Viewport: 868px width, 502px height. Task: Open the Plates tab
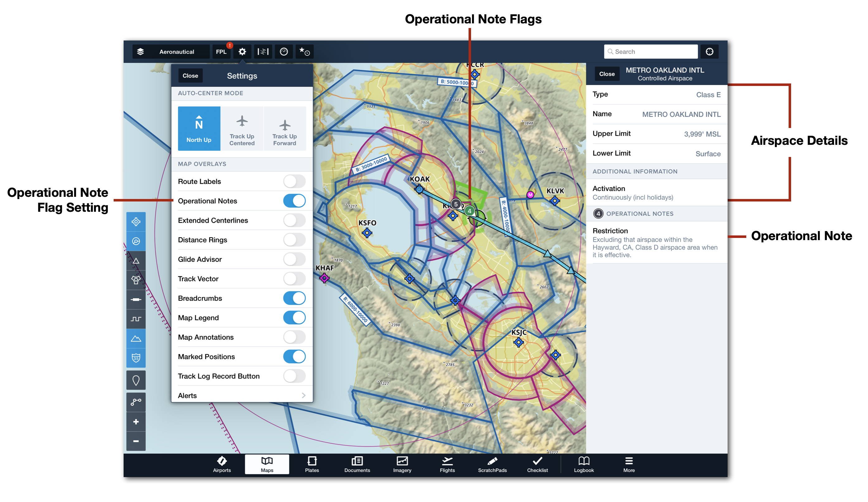(312, 464)
